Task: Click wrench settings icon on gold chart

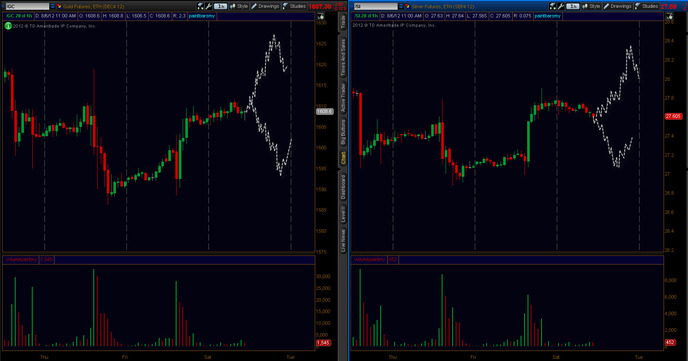Action: tap(209, 6)
